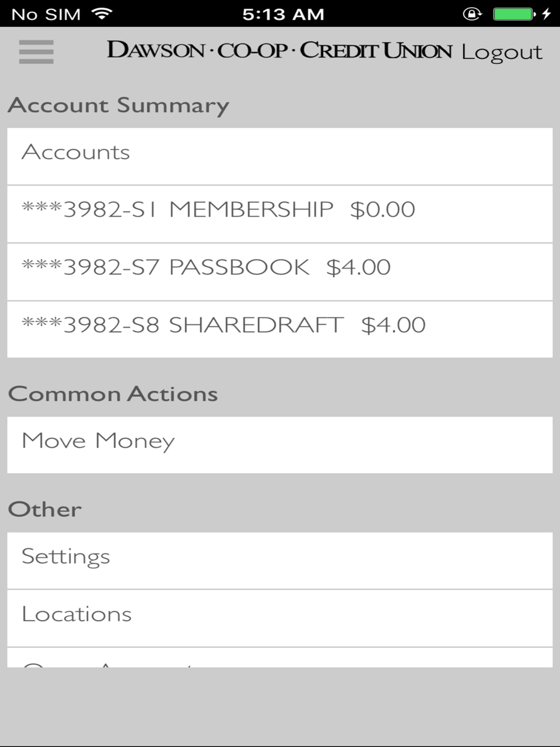Click the 5:13 AM status bar clock

click(x=283, y=14)
